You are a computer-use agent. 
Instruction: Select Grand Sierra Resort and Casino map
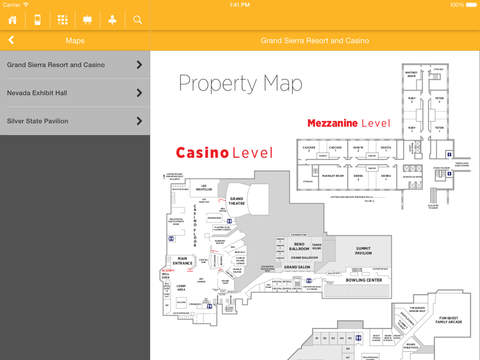pyautogui.click(x=75, y=65)
